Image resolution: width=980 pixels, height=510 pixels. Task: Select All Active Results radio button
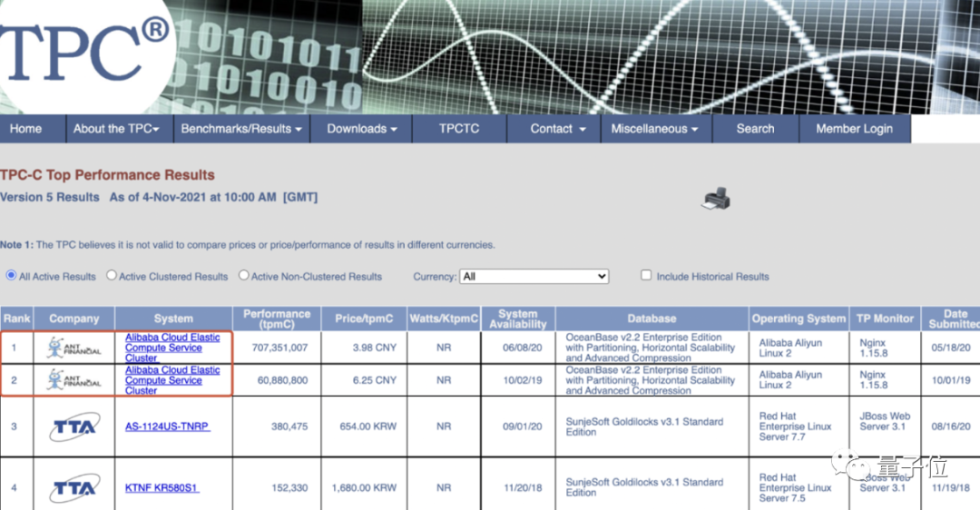point(11,275)
